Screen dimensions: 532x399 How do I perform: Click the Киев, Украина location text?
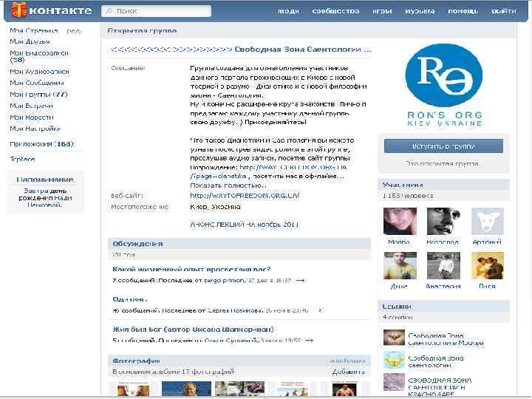click(x=215, y=207)
